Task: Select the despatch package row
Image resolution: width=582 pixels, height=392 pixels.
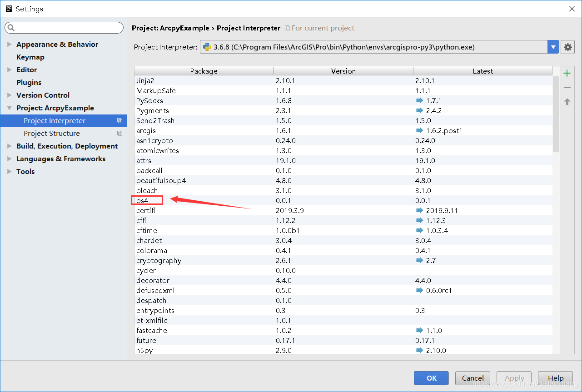Action: click(x=343, y=300)
